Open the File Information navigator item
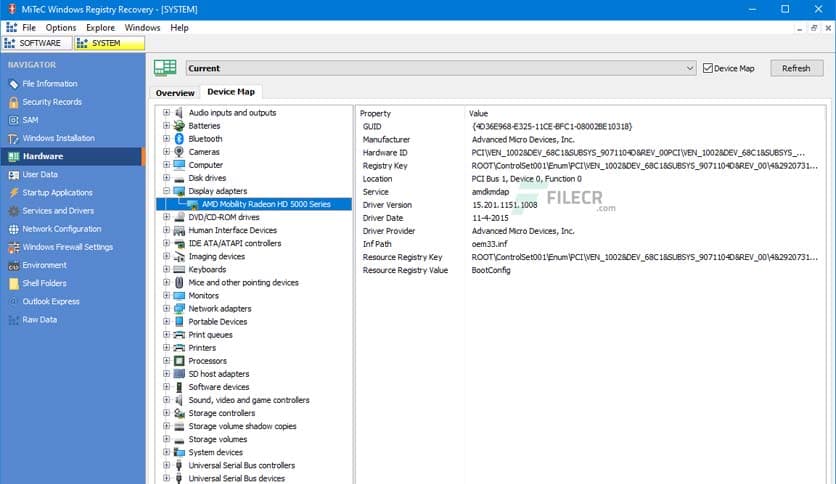The image size is (836, 484). coord(50,84)
